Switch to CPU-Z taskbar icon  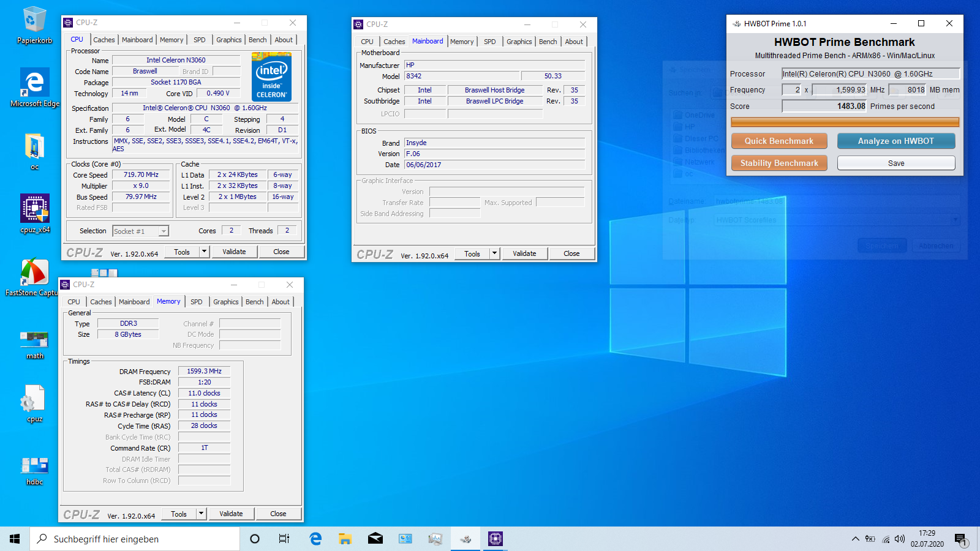click(x=496, y=539)
